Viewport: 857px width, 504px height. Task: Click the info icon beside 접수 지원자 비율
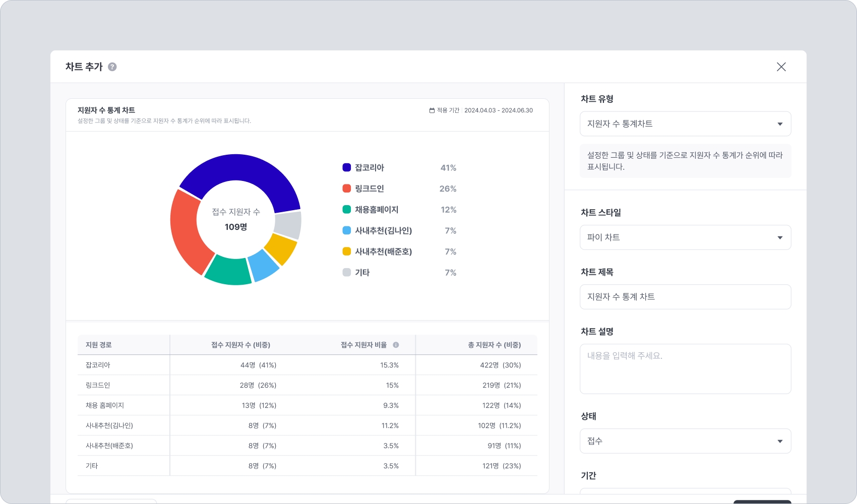tap(396, 345)
